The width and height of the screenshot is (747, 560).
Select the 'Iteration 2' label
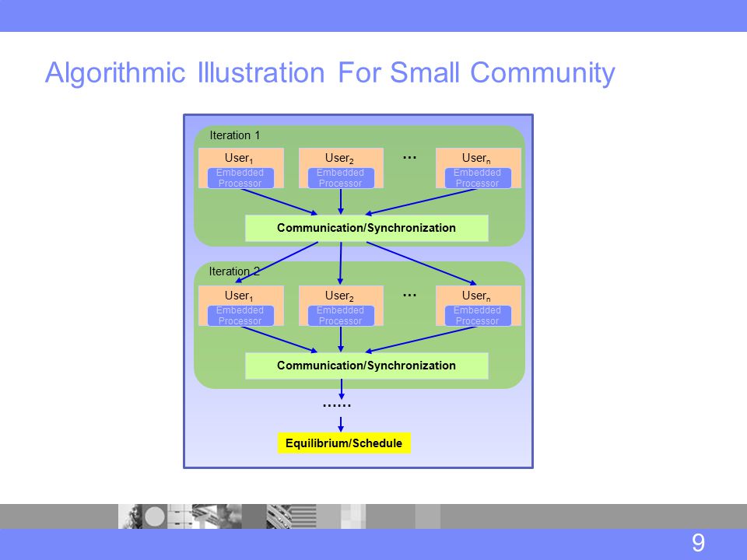click(x=234, y=271)
